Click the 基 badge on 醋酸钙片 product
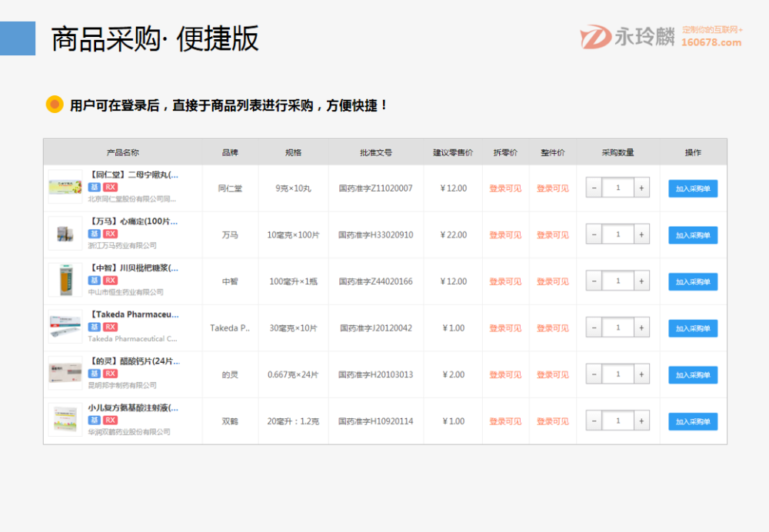This screenshot has width=769, height=532. point(94,373)
